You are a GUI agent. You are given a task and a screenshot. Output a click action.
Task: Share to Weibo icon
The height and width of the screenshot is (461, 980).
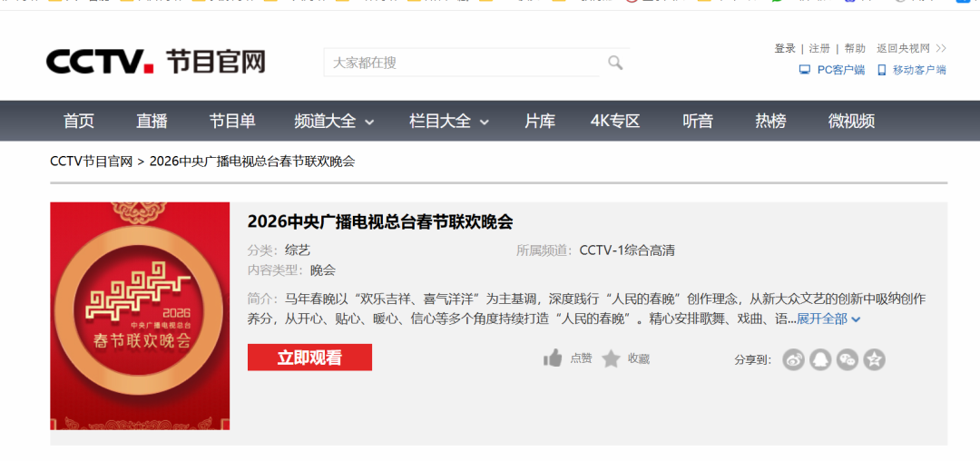point(793,359)
